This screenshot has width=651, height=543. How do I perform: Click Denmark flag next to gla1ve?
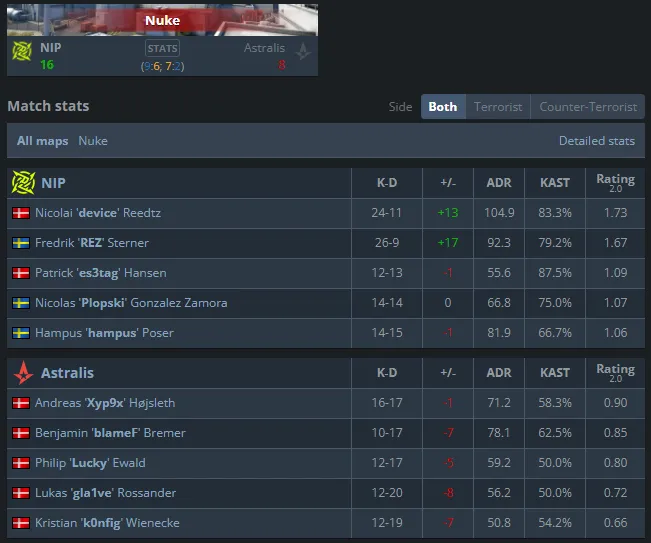[x=21, y=493]
